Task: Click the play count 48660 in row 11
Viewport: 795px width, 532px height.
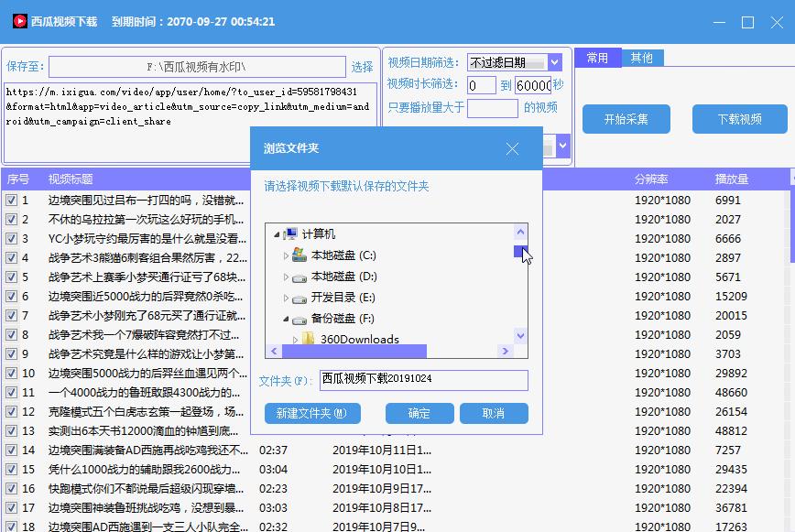Action: click(x=731, y=393)
